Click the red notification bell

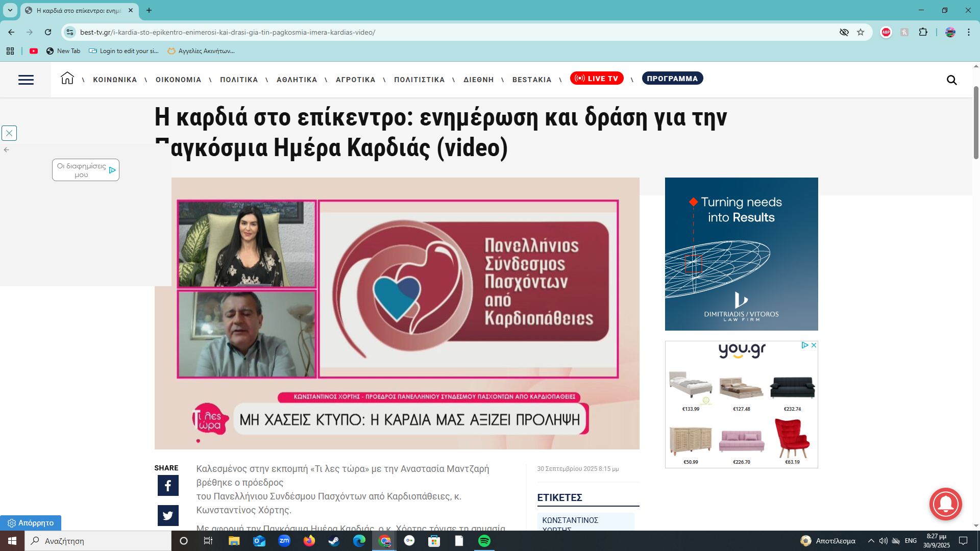tap(945, 504)
